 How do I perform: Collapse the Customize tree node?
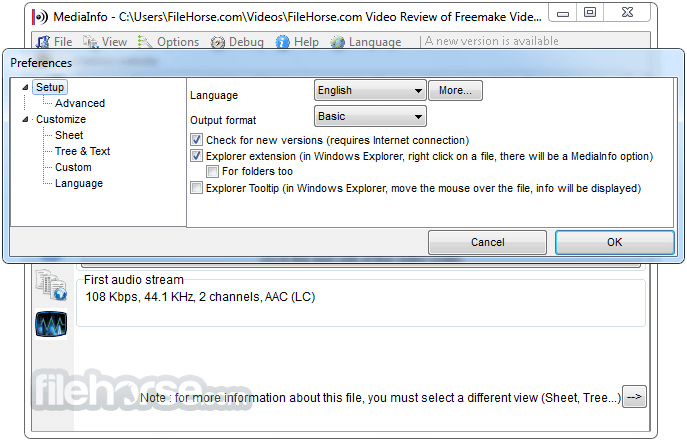(x=25, y=119)
